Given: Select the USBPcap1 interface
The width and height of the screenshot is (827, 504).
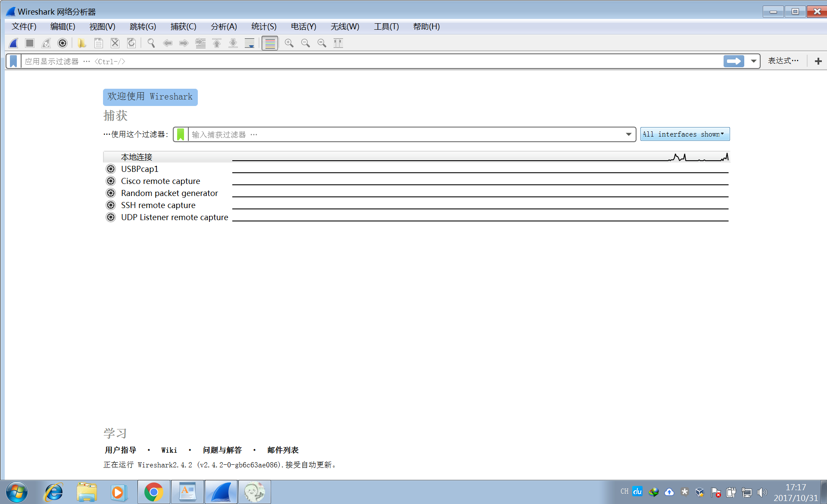Looking at the screenshot, I should 416,169.
